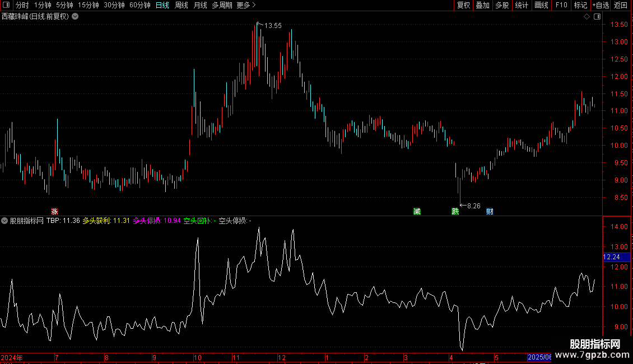Viewport: 633px width, 364px height.
Task: Select the 日线 daily chart tab
Action: [162, 5]
